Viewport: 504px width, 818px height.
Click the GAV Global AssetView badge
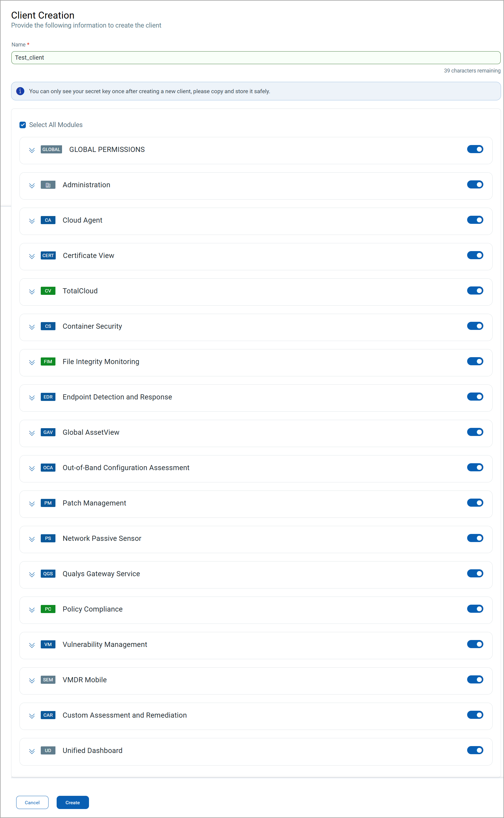click(48, 432)
